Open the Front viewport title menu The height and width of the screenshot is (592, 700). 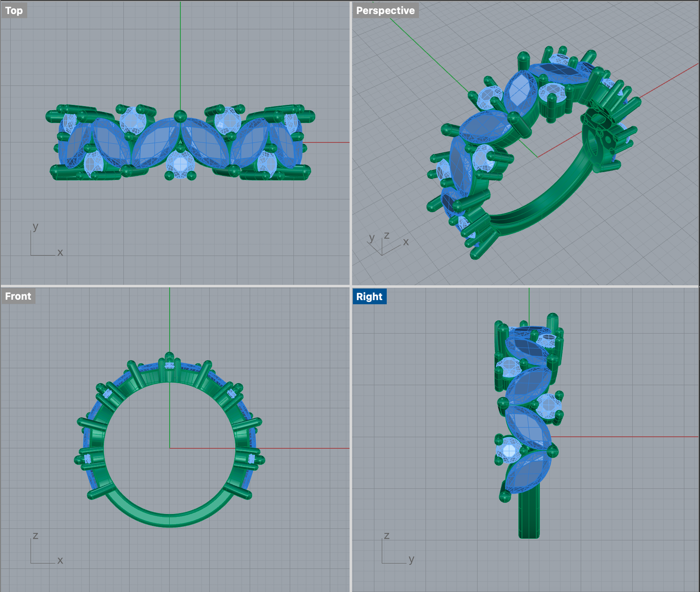coord(18,296)
